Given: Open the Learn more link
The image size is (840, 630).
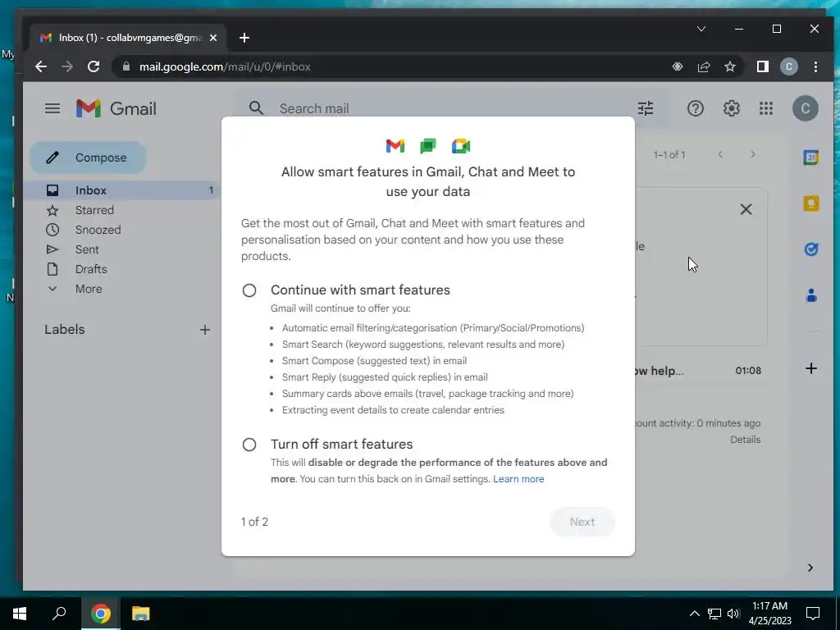Looking at the screenshot, I should 518,479.
